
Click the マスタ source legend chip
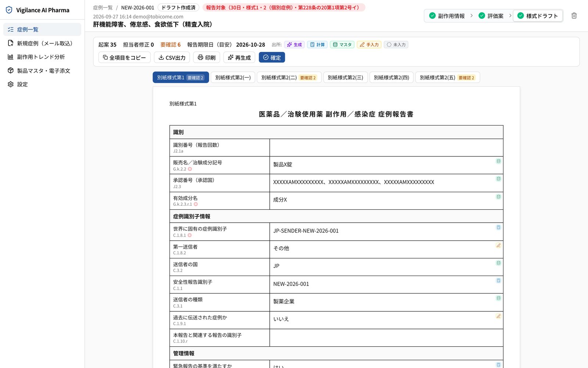click(342, 45)
